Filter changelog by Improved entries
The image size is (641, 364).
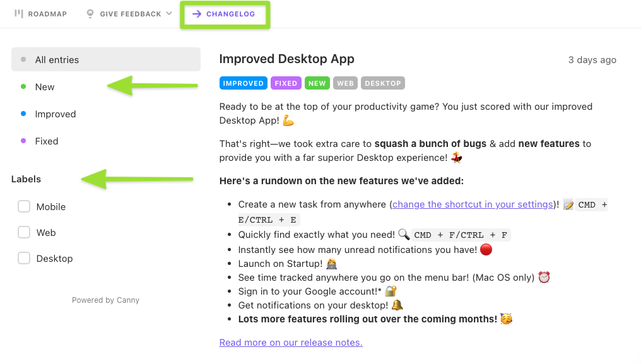pyautogui.click(x=56, y=114)
